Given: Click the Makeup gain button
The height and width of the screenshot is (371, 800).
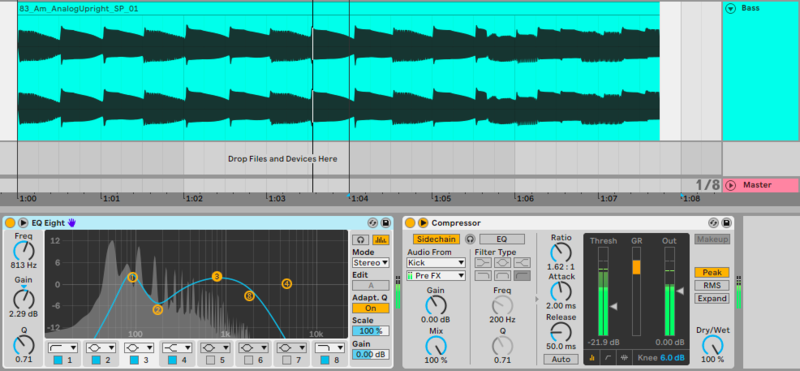Looking at the screenshot, I should click(x=712, y=239).
